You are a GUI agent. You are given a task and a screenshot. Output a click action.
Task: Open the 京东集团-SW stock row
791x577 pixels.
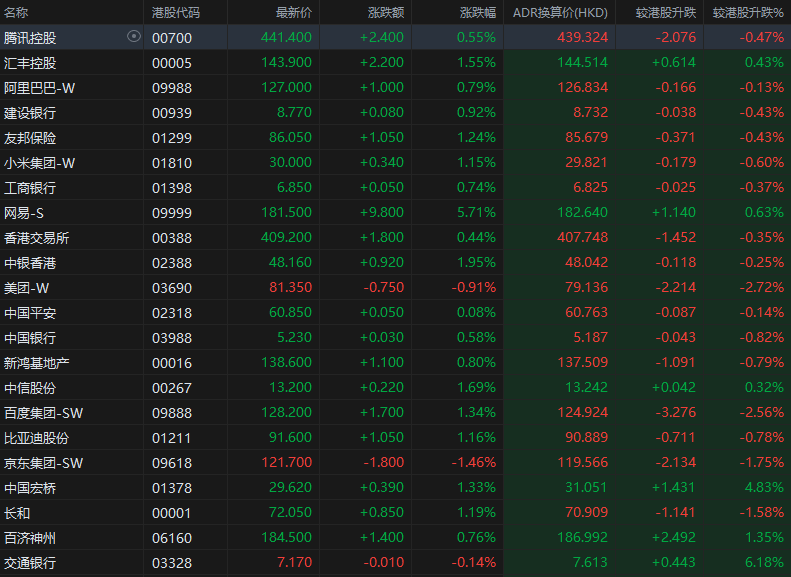(396, 463)
